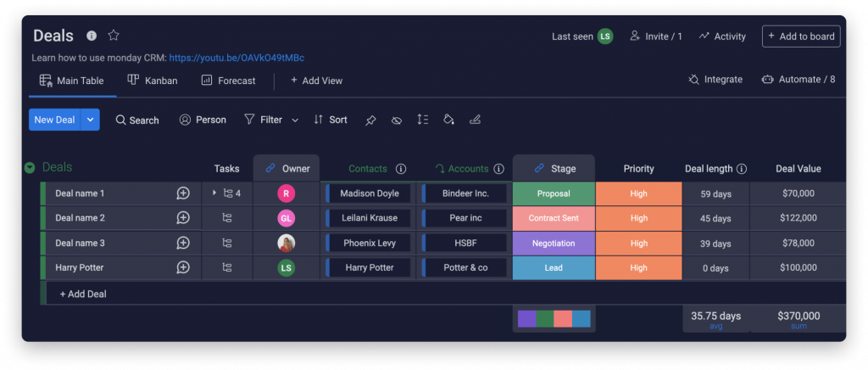
Task: Open conversation for Deal name 2
Action: [x=183, y=218]
